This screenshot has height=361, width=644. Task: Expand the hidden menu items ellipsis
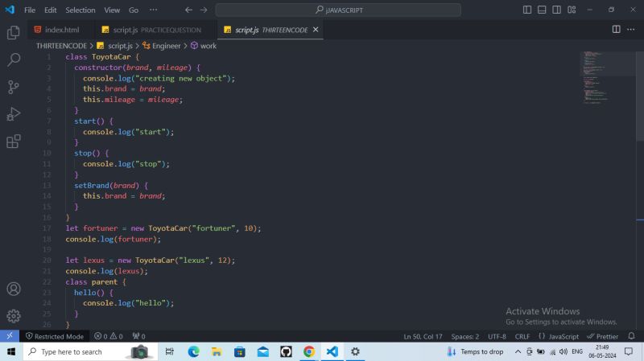pos(153,10)
